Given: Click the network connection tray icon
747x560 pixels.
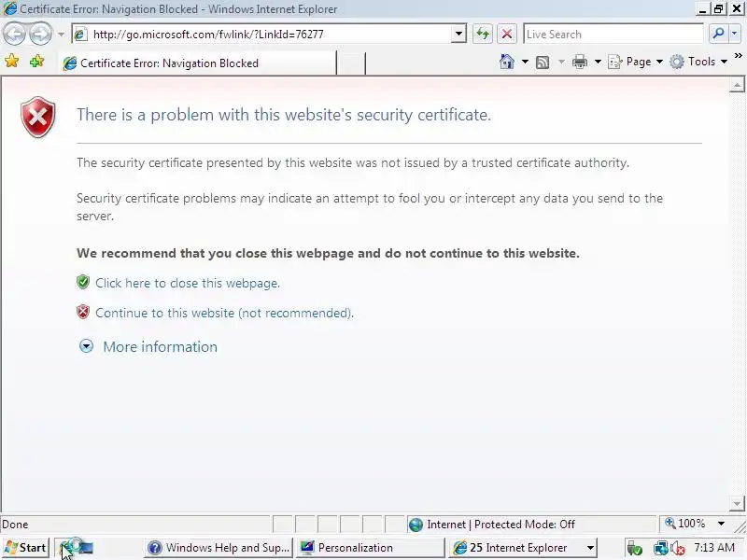Looking at the screenshot, I should point(661,548).
